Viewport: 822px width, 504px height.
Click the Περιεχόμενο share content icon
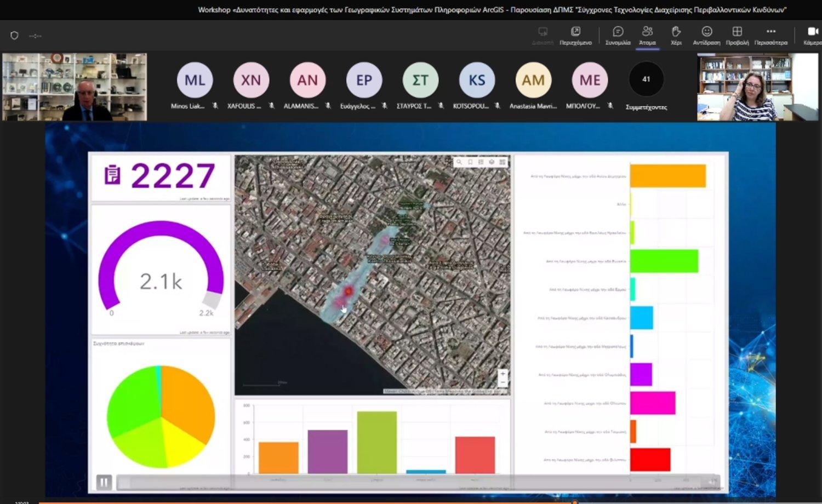(575, 35)
